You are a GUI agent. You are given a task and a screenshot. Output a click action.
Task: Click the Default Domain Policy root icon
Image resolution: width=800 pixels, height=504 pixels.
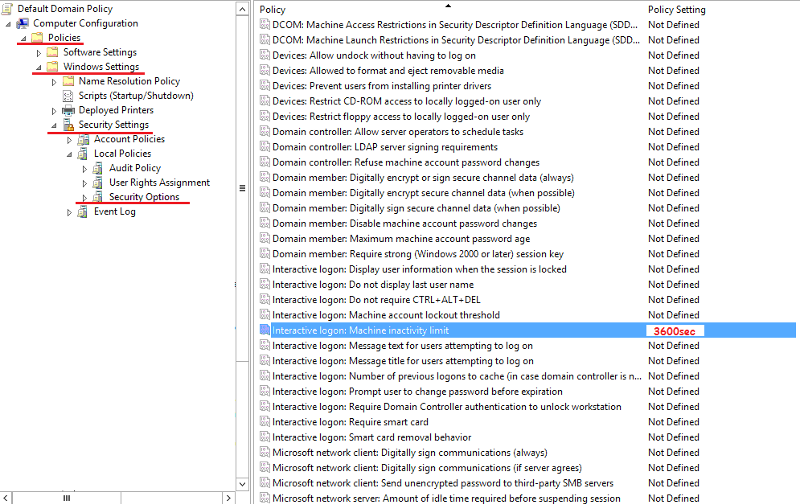[x=7, y=9]
